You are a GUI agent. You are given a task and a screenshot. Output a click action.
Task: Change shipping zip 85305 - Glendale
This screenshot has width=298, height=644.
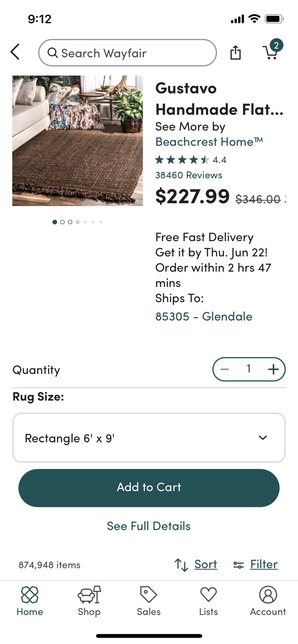[x=203, y=316]
